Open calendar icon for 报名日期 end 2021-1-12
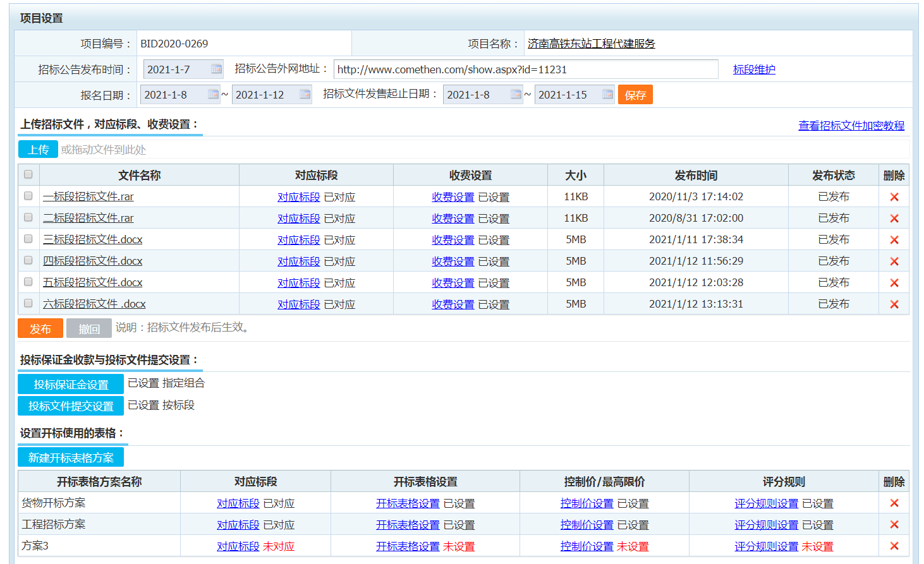Screen dimensions: 924x564 [305, 94]
